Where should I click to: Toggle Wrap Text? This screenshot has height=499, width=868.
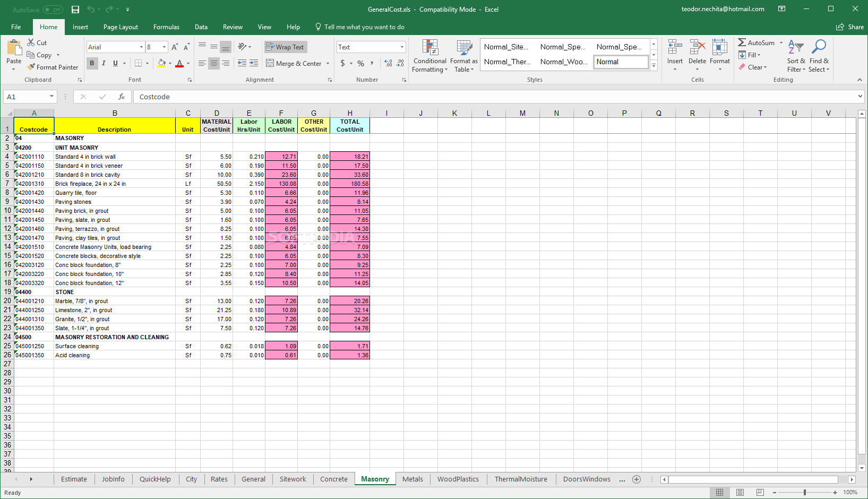(286, 47)
